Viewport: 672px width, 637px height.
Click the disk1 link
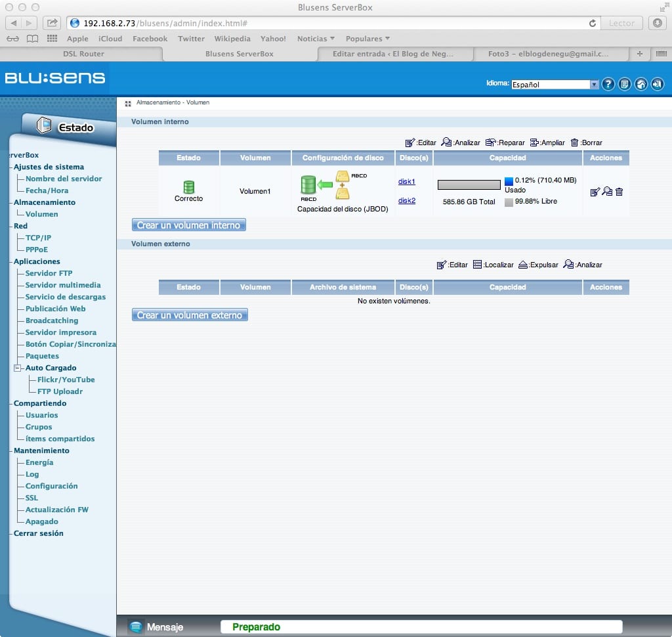pos(407,181)
